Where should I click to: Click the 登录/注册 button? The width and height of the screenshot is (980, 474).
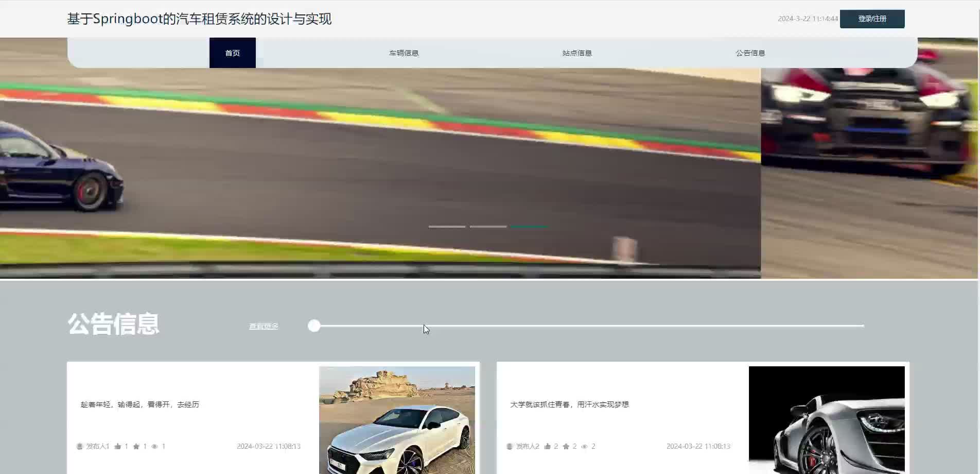click(x=872, y=19)
